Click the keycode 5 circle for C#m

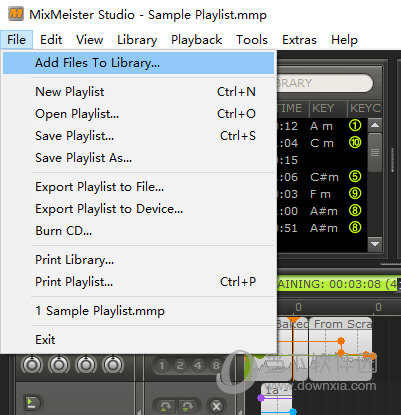[355, 176]
